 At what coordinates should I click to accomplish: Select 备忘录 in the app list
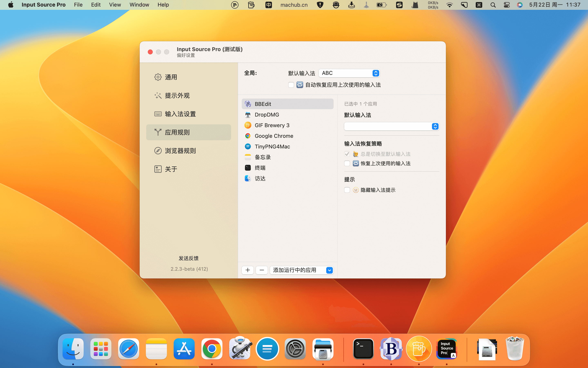click(287, 157)
